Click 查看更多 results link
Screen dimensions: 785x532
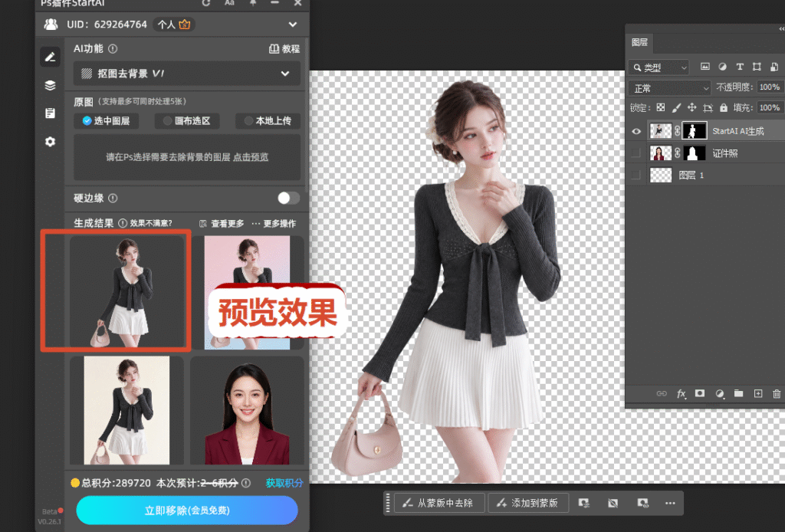coord(222,224)
